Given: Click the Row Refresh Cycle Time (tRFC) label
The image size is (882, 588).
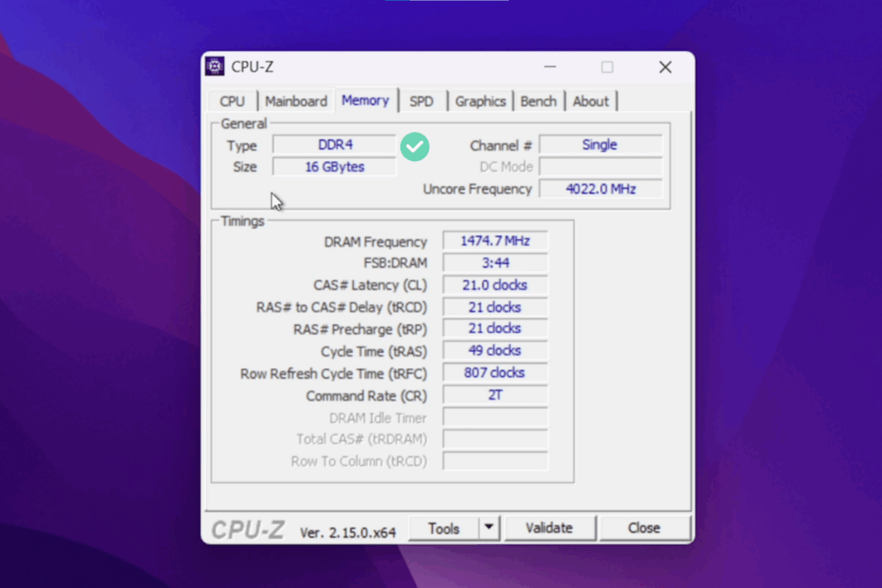Looking at the screenshot, I should (x=333, y=374).
